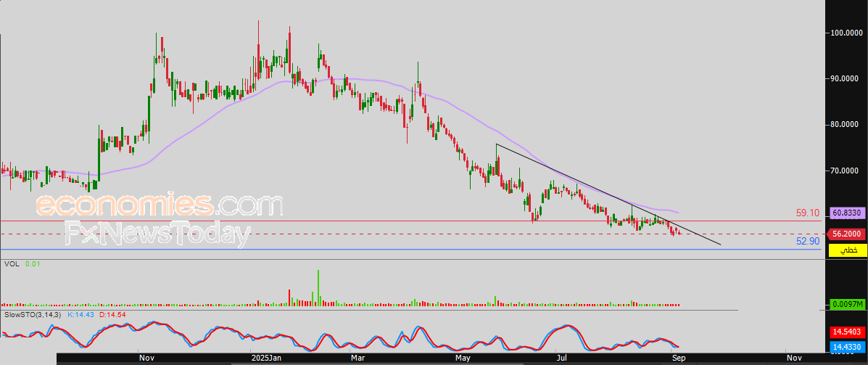The width and height of the screenshot is (868, 365).
Task: Click the red 56.2000 current price tag
Action: [846, 234]
